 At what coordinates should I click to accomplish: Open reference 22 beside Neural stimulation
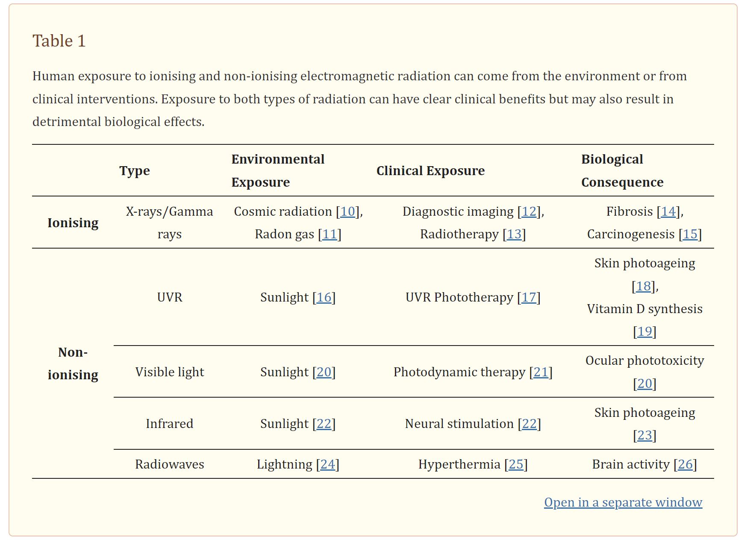point(529,424)
